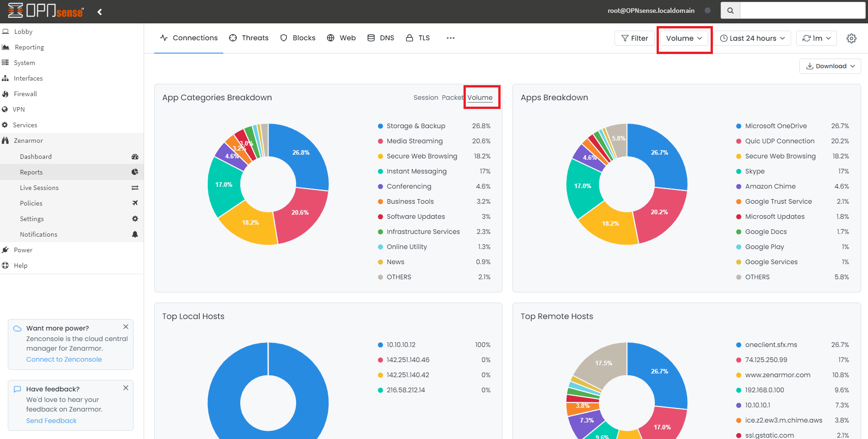
Task: Toggle 10.10.10.12 legend entry
Action: [x=434, y=345]
